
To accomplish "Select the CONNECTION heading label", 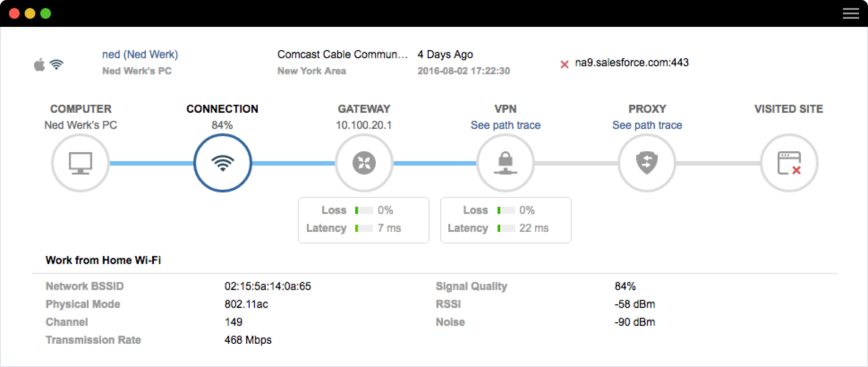I will pos(222,109).
